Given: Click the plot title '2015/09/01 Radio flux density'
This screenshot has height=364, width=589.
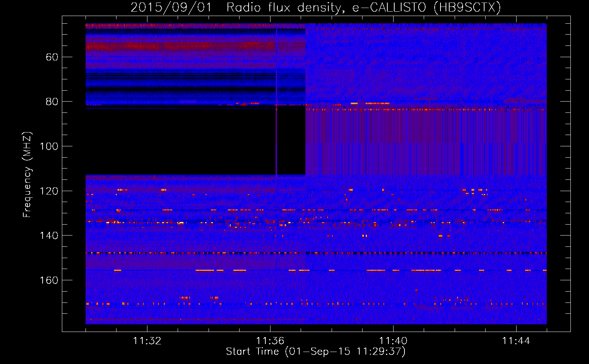Looking at the screenshot, I should 316,7.
